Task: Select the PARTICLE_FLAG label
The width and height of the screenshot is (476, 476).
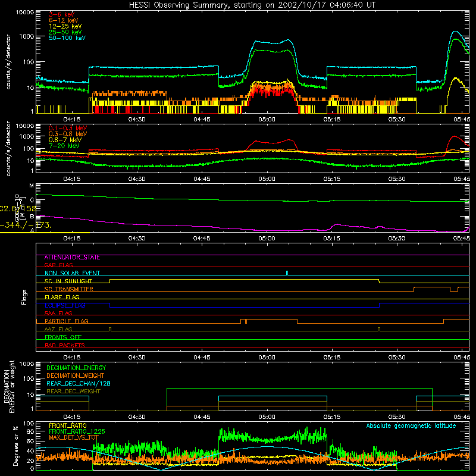Action: click(x=67, y=321)
